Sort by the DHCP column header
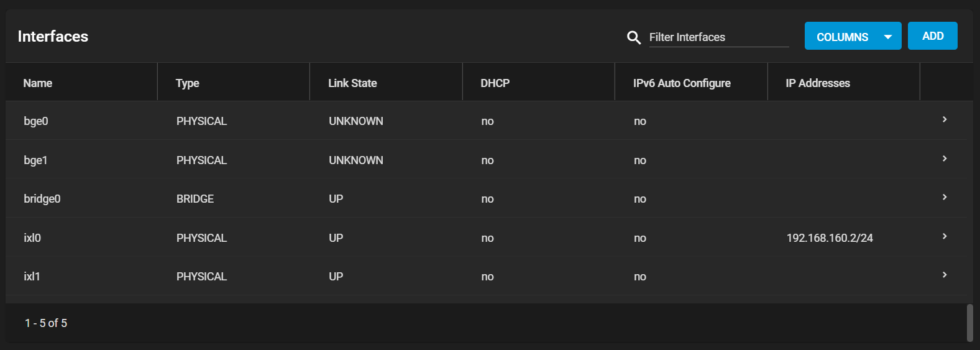980x350 pixels. [x=495, y=83]
